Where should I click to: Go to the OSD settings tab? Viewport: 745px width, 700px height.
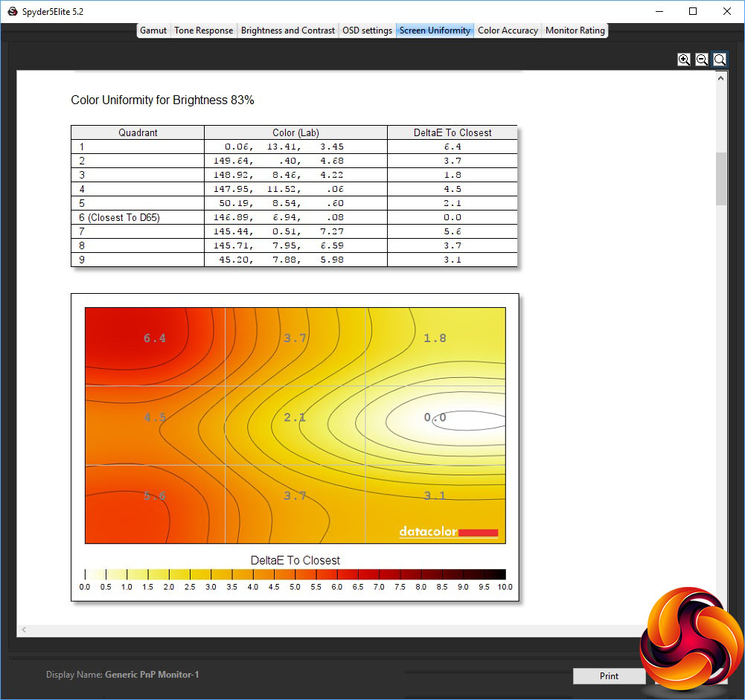tap(367, 30)
